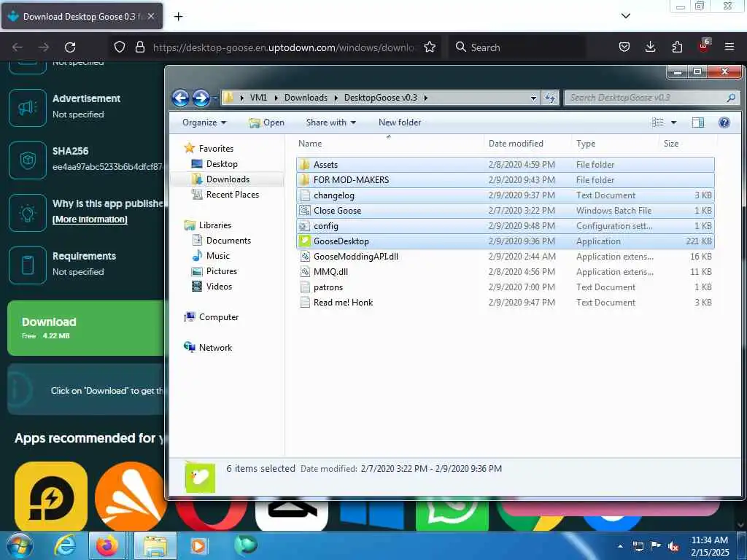This screenshot has height=560, width=747.
Task: Expand the address bar history dropdown arrow
Action: [x=533, y=98]
